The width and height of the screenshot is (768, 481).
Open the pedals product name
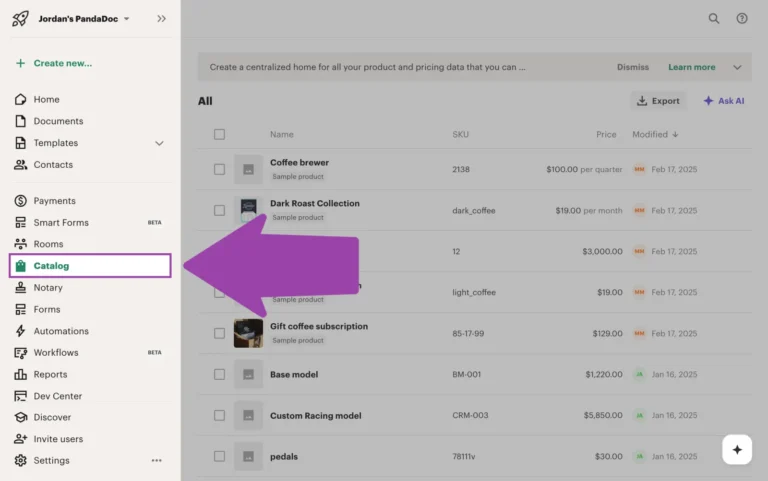coord(284,457)
